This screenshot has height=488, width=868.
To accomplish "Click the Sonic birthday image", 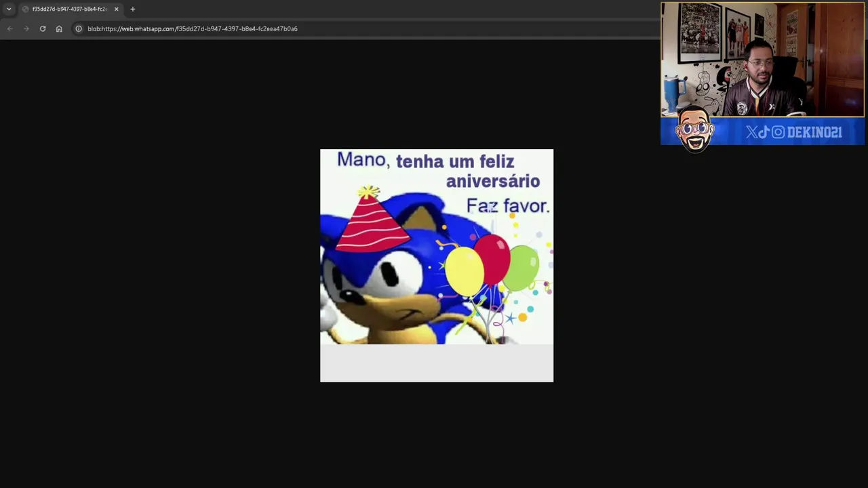I will 437,266.
